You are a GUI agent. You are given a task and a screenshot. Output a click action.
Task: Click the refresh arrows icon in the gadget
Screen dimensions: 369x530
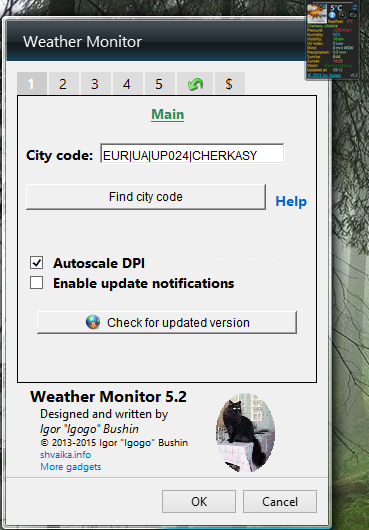click(x=354, y=7)
